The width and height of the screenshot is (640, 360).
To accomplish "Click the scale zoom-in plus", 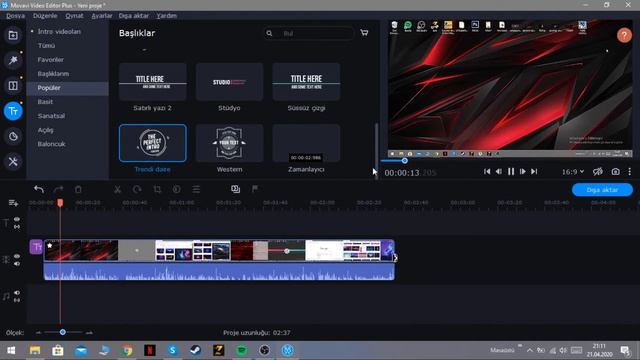I will (x=89, y=333).
